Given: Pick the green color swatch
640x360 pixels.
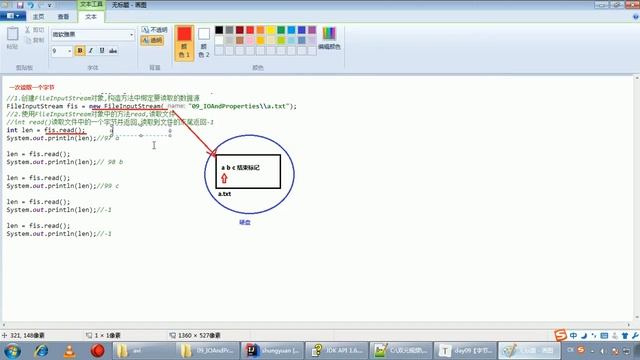Looking at the screenshot, I should [281, 30].
